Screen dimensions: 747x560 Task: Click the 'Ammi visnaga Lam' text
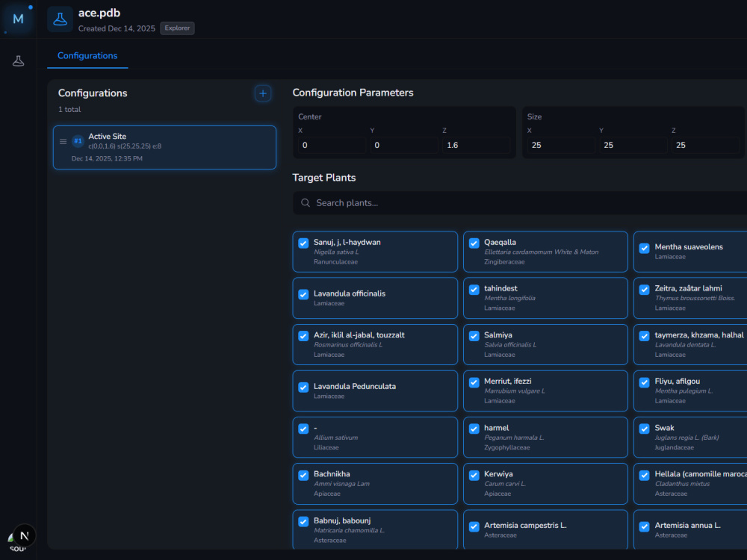point(341,484)
